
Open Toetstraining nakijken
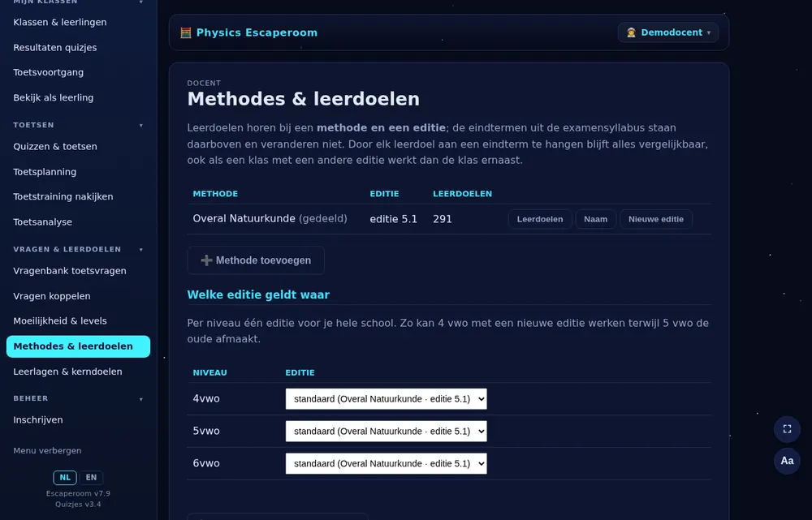click(x=63, y=196)
